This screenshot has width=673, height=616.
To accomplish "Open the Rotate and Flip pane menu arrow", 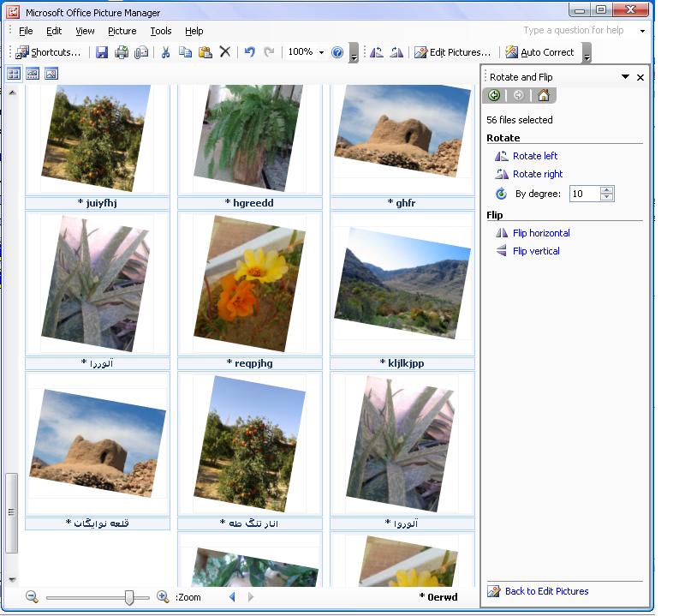I will pos(625,77).
